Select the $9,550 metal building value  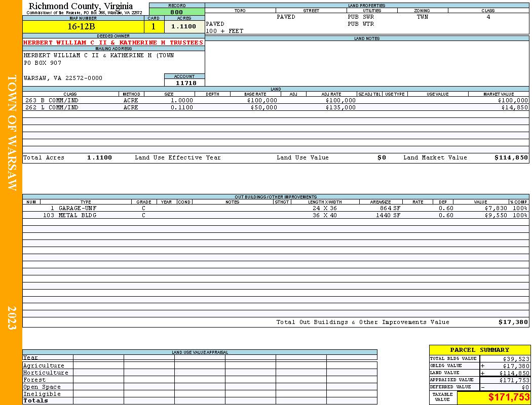click(496, 215)
